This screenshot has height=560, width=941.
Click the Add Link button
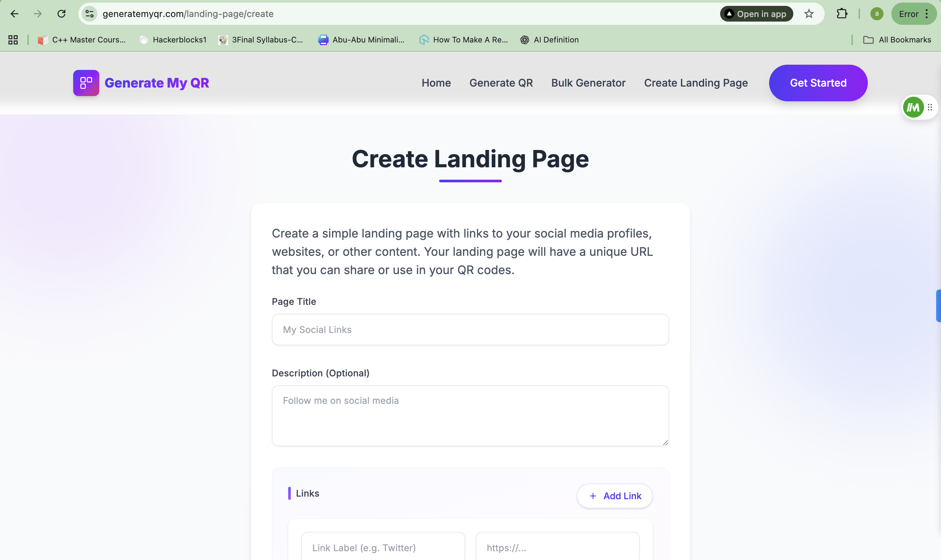click(x=614, y=496)
